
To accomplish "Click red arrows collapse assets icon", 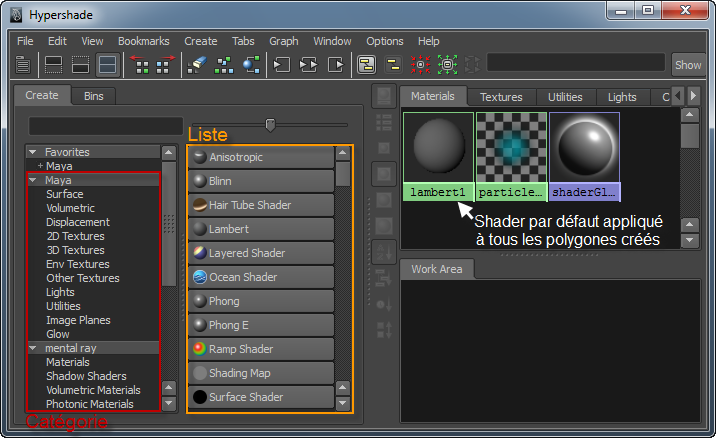I will tap(421, 64).
